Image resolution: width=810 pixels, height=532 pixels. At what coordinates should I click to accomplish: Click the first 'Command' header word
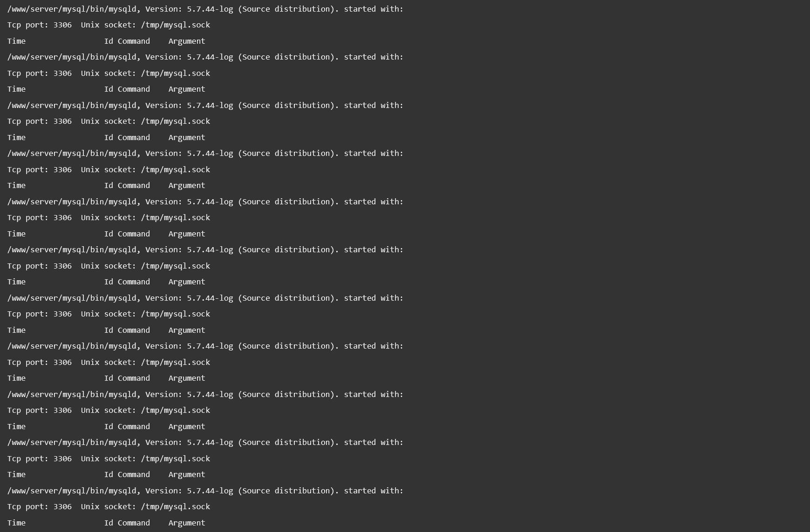134,41
